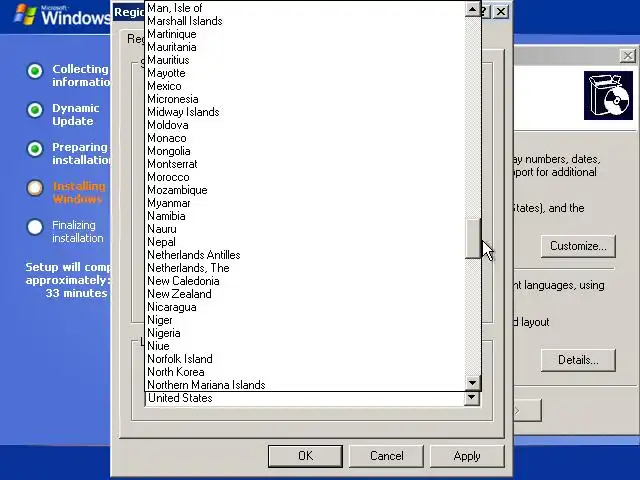640x480 pixels.
Task: Click the list scrollbar down arrow
Action: 473,383
